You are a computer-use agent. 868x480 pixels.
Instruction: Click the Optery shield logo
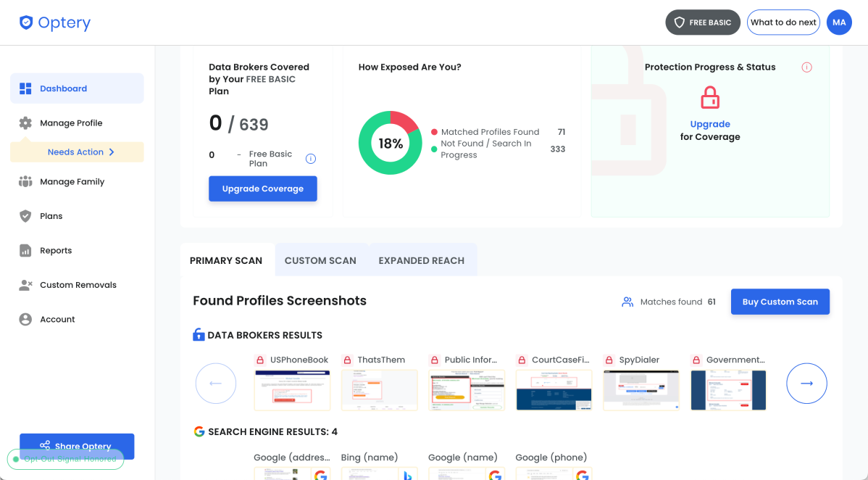click(26, 22)
